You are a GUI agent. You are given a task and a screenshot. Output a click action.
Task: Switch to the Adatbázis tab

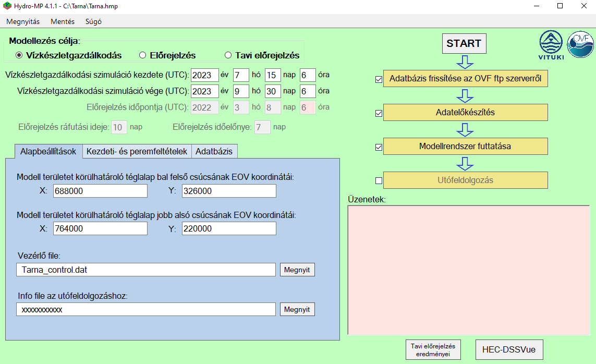click(x=214, y=151)
